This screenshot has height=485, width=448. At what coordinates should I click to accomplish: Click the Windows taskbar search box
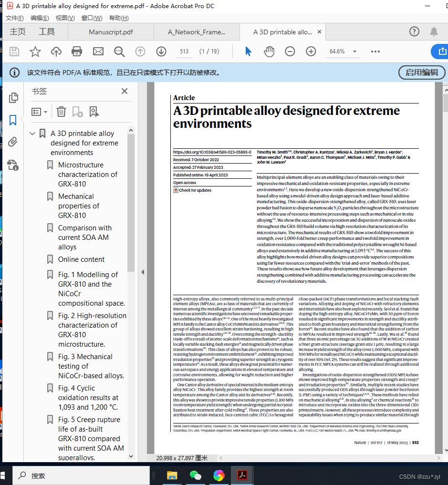(81, 476)
